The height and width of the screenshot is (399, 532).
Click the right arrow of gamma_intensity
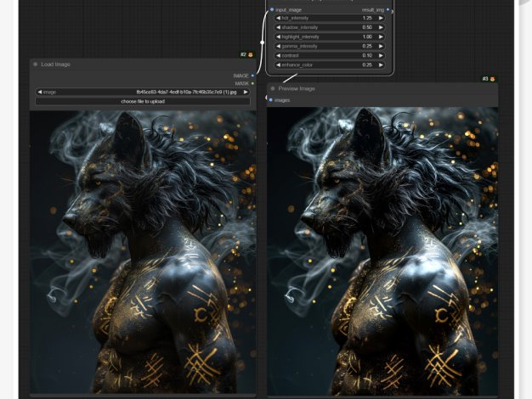(381, 46)
